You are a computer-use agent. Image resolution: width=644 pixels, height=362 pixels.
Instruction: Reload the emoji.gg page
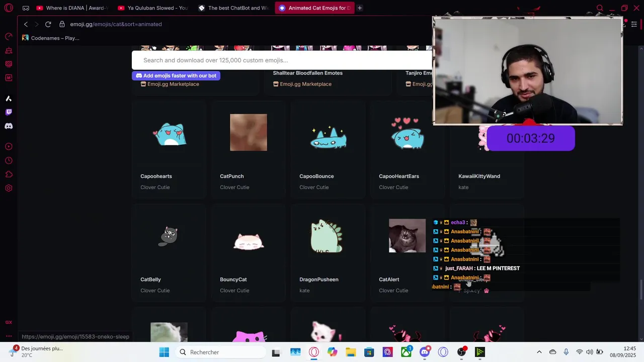coord(48,24)
